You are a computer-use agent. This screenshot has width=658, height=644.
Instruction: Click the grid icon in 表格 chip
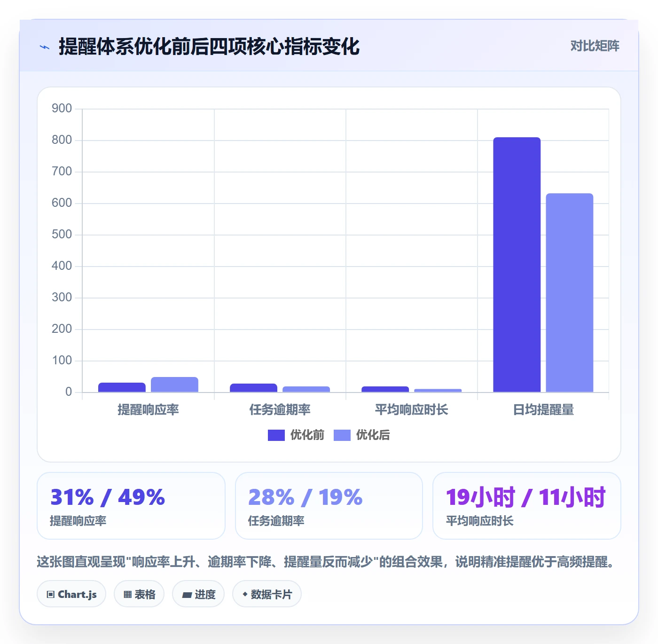[127, 595]
